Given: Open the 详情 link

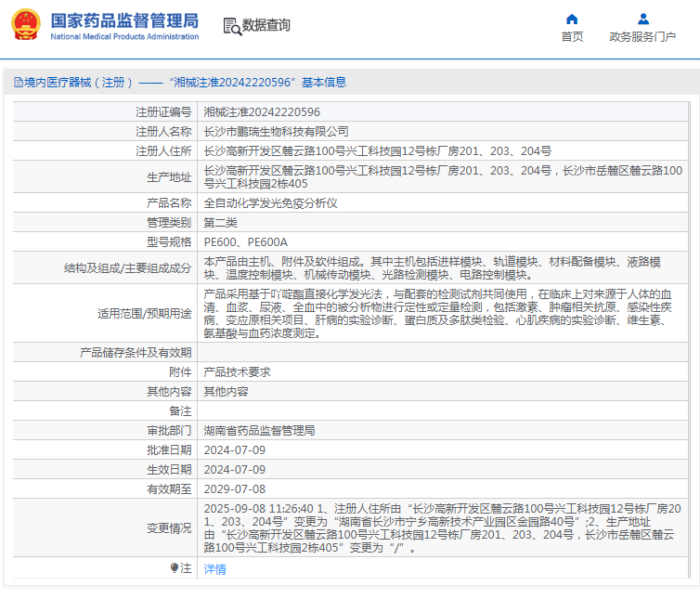Looking at the screenshot, I should tap(214, 569).
